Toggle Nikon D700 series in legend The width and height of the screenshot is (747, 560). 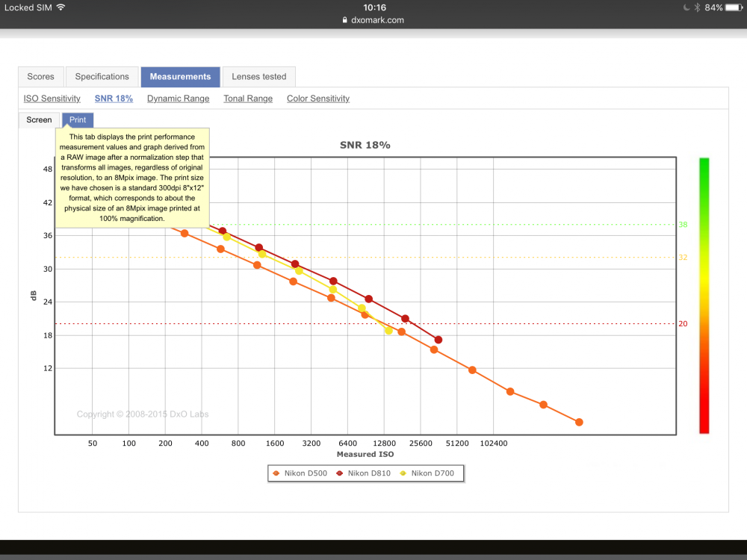(427, 473)
